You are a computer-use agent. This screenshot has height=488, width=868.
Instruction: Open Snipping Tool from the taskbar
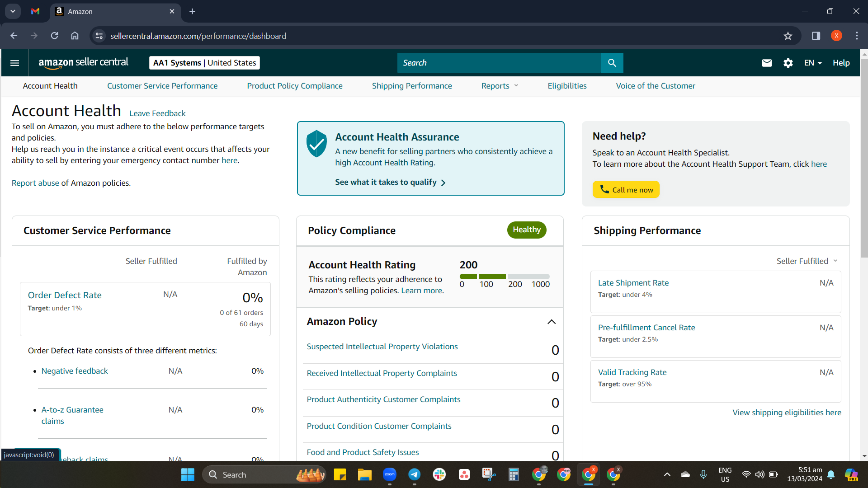(x=489, y=475)
